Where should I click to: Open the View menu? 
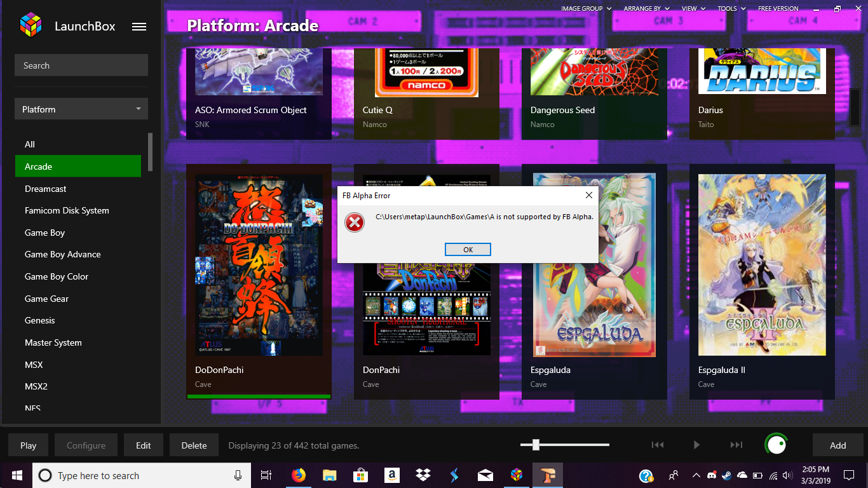[x=693, y=9]
